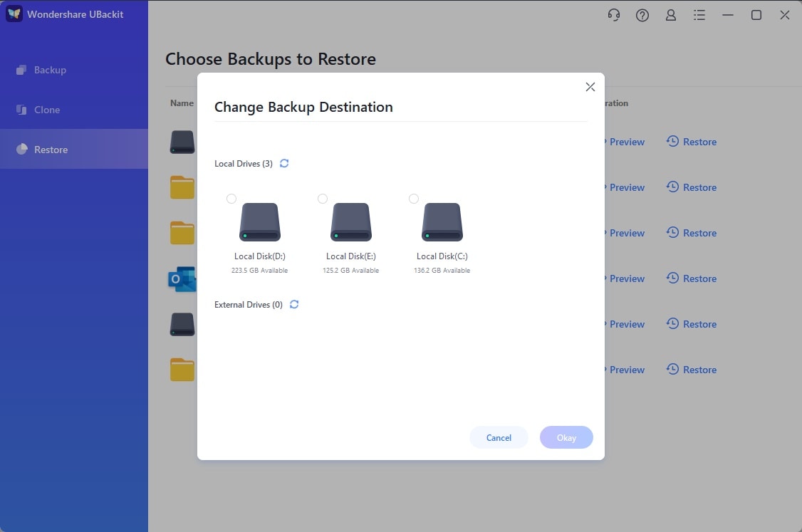
Task: Confirm with the Okay button
Action: 566,437
